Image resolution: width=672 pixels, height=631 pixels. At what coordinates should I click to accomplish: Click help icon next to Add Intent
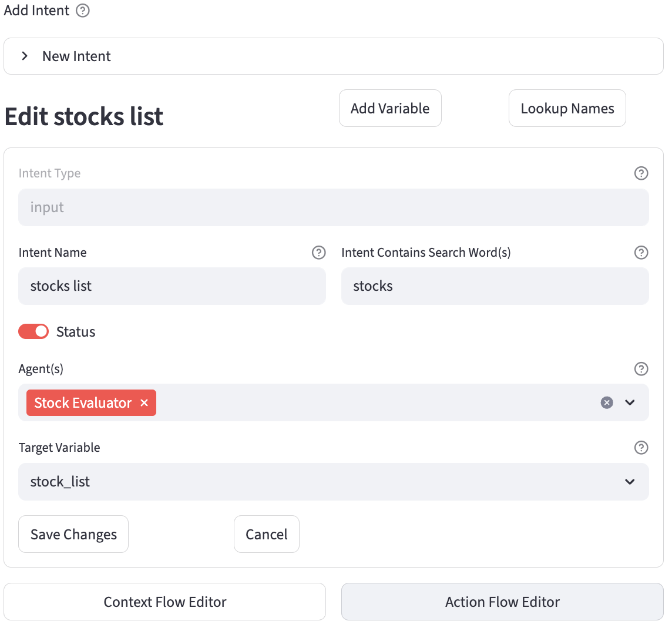pos(83,11)
